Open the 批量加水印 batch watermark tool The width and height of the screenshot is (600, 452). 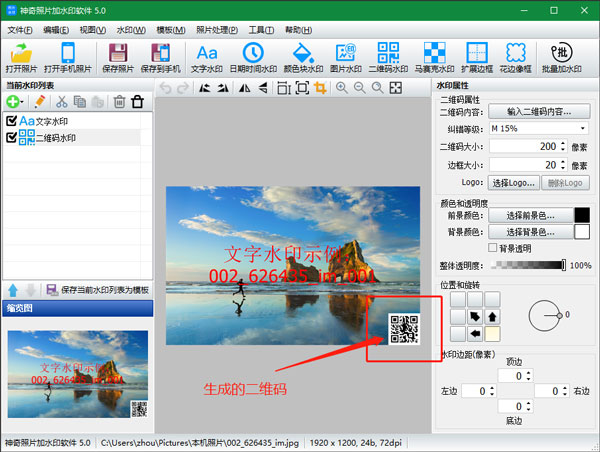pos(562,59)
